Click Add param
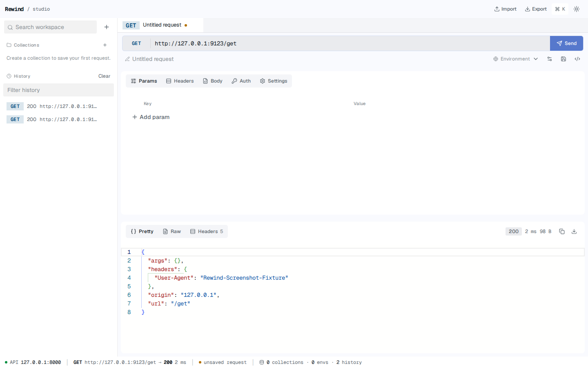 click(151, 117)
